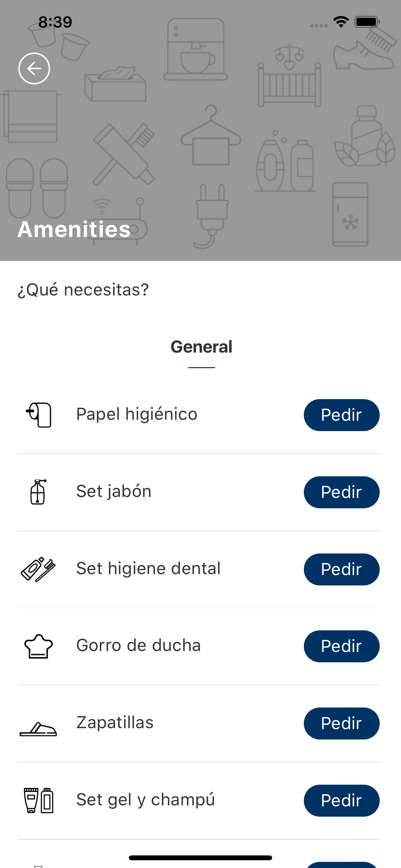
Task: Tap the Amenities header title
Action: click(74, 230)
